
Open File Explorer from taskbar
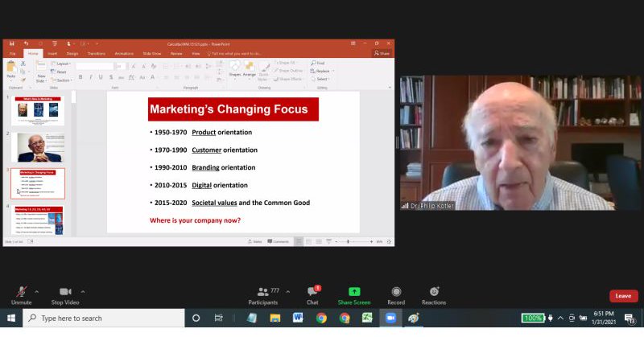(275, 319)
